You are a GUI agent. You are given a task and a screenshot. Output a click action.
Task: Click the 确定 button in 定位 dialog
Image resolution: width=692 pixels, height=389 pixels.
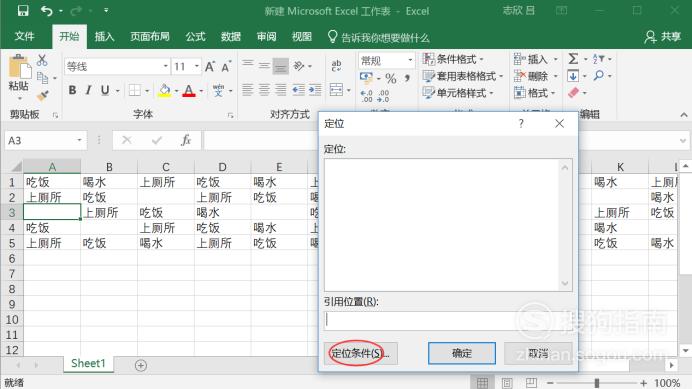(x=462, y=353)
